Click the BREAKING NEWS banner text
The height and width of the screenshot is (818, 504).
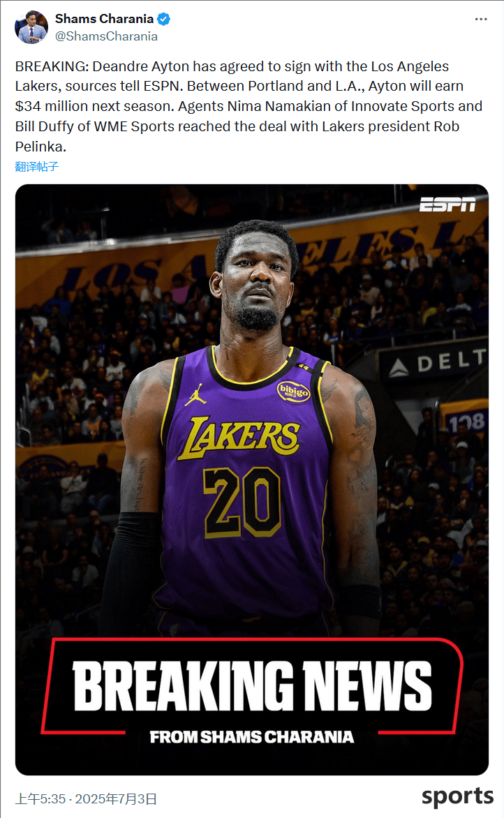click(252, 685)
